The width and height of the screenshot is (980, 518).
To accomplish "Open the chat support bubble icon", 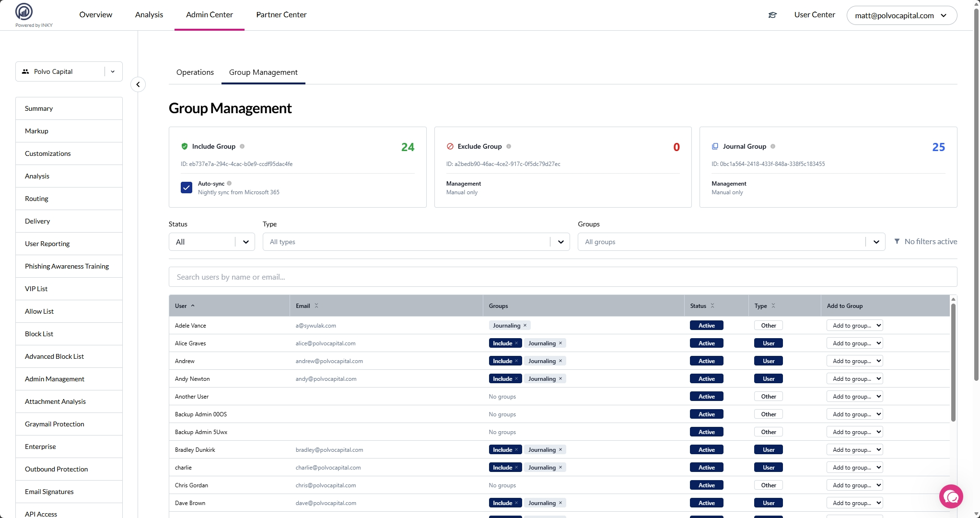I will (951, 496).
